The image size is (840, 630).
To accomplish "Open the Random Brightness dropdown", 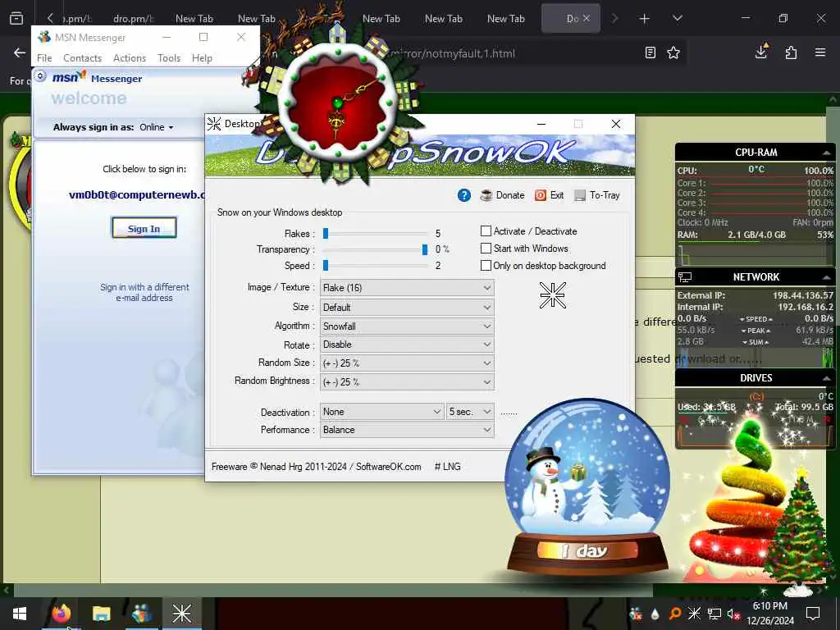I will coord(407,382).
